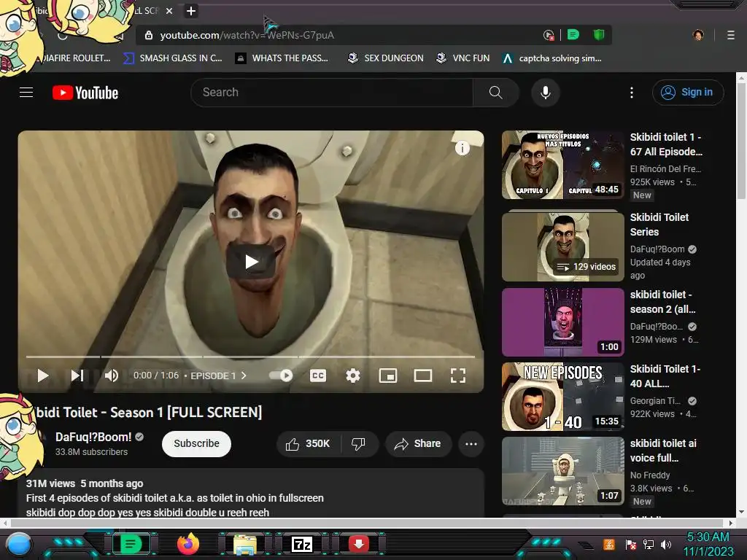Viewport: 747px width, 560px height.
Task: Open El Rincón Del Fre... channel text
Action: coord(665,168)
